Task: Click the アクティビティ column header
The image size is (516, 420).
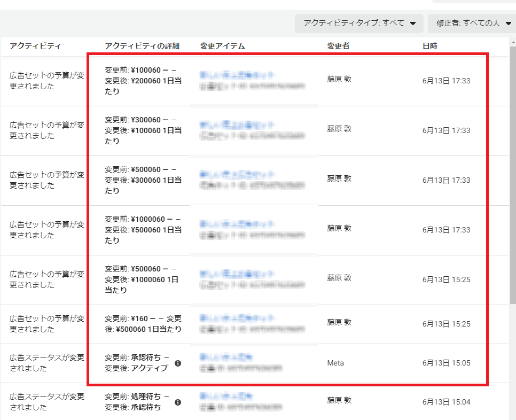Action: (x=35, y=46)
